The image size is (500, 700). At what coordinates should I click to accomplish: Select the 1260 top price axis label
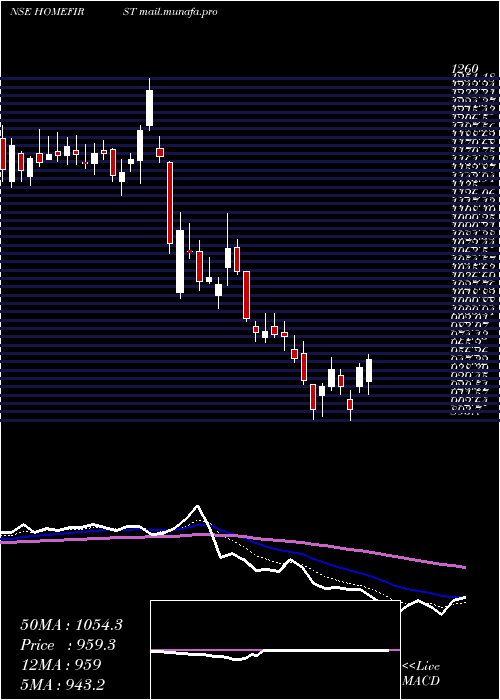(x=465, y=69)
